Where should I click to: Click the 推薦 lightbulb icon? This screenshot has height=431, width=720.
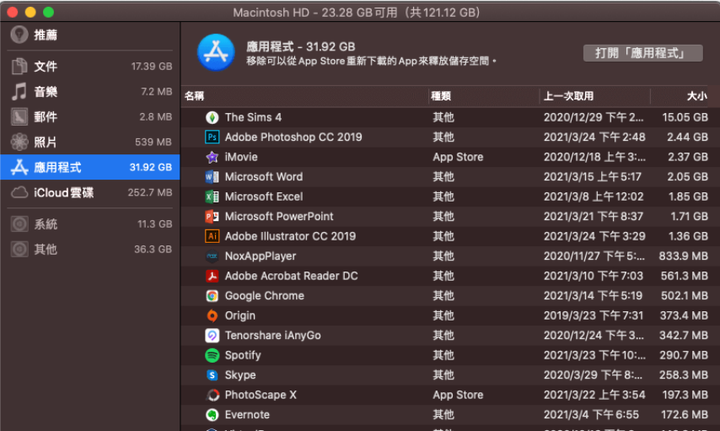[x=19, y=34]
